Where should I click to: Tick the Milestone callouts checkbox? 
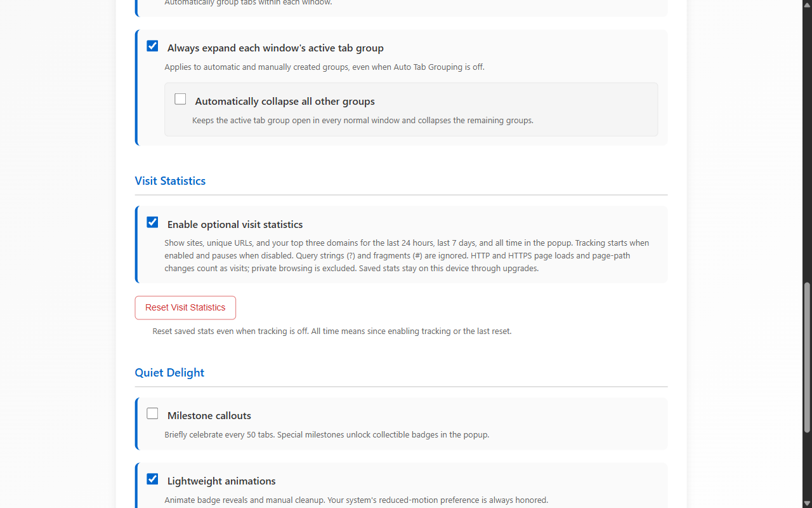coord(152,413)
